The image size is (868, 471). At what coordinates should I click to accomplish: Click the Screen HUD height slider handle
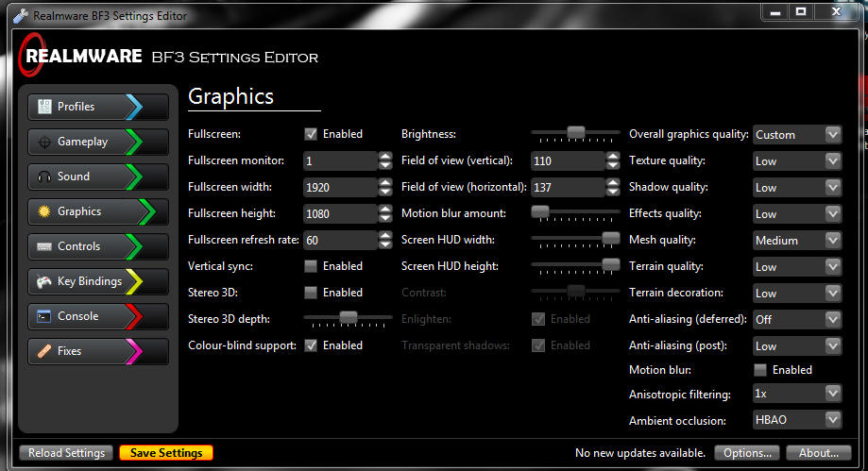(611, 264)
